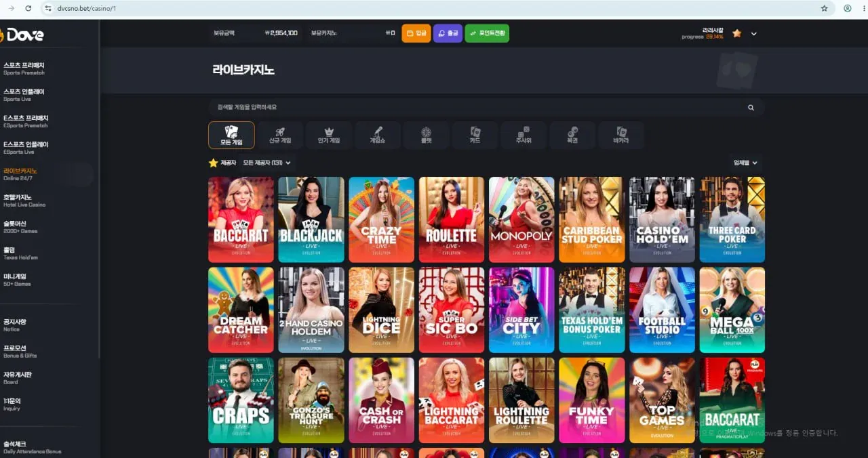The width and height of the screenshot is (868, 458).
Task: Launch the Crazy Time game thumbnail
Action: click(x=381, y=220)
